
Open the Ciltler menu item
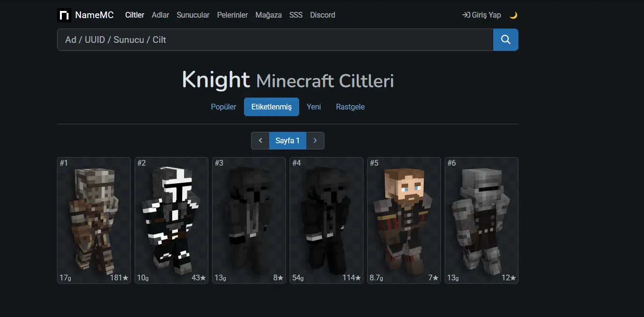135,15
